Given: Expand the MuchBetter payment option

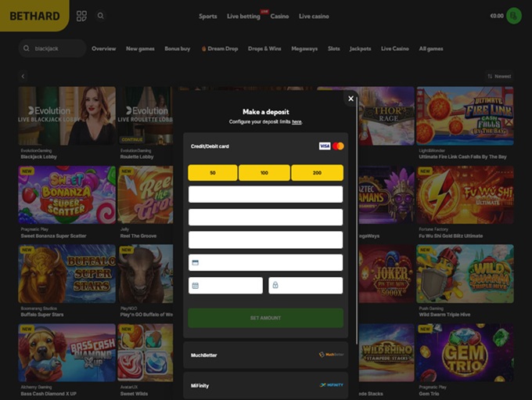Looking at the screenshot, I should coord(265,355).
